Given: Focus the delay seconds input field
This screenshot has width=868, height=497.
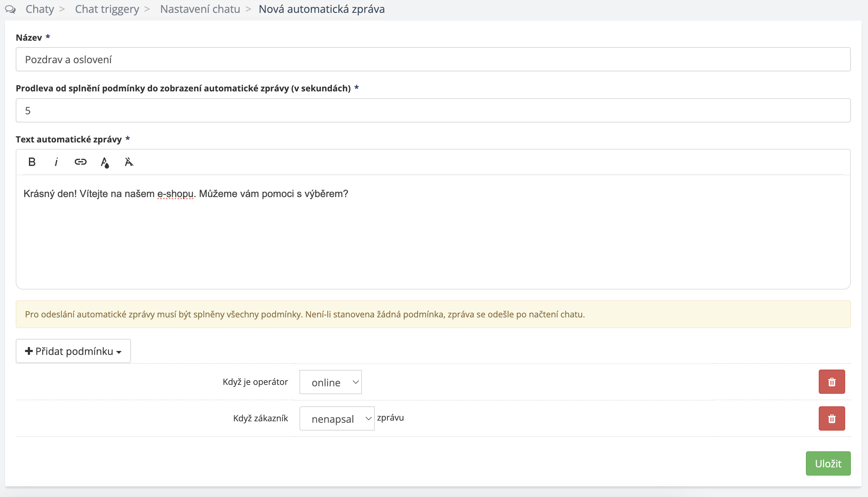Looking at the screenshot, I should click(x=433, y=111).
